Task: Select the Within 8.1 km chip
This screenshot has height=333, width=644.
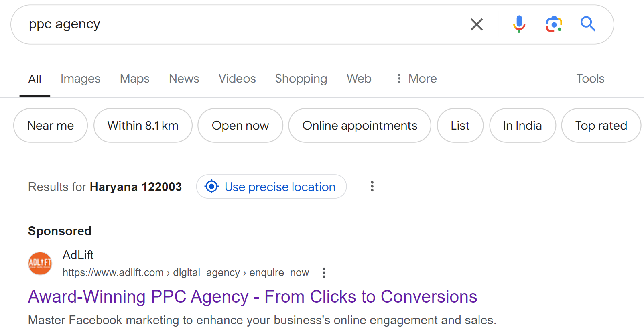Action: click(143, 126)
